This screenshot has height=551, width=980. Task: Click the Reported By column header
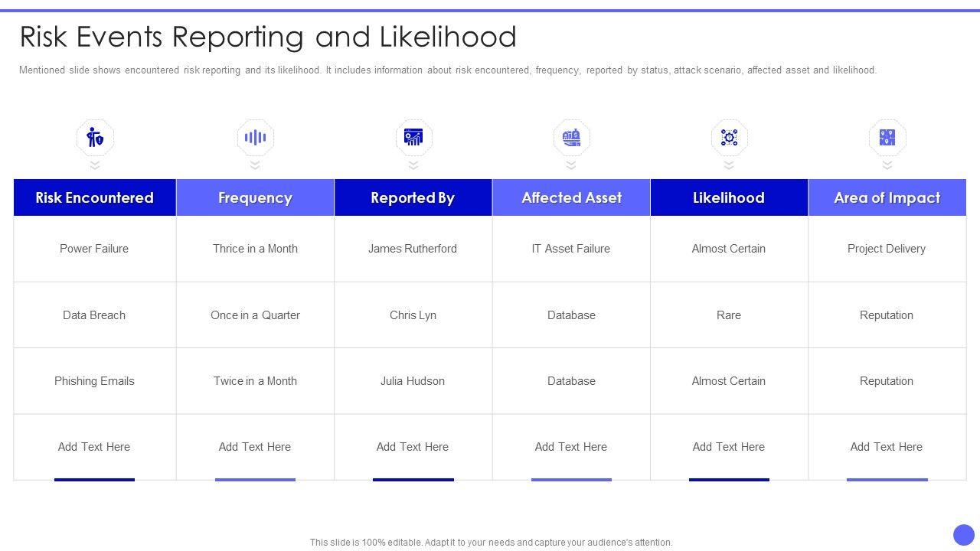pos(413,197)
